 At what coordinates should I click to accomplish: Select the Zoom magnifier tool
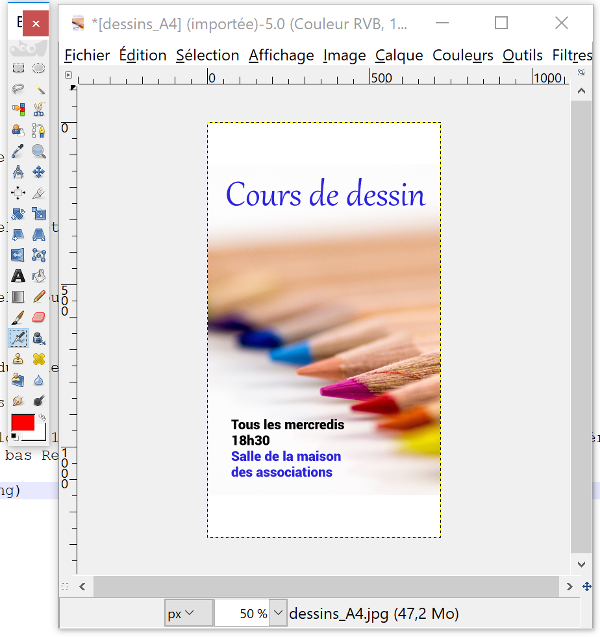(x=39, y=151)
